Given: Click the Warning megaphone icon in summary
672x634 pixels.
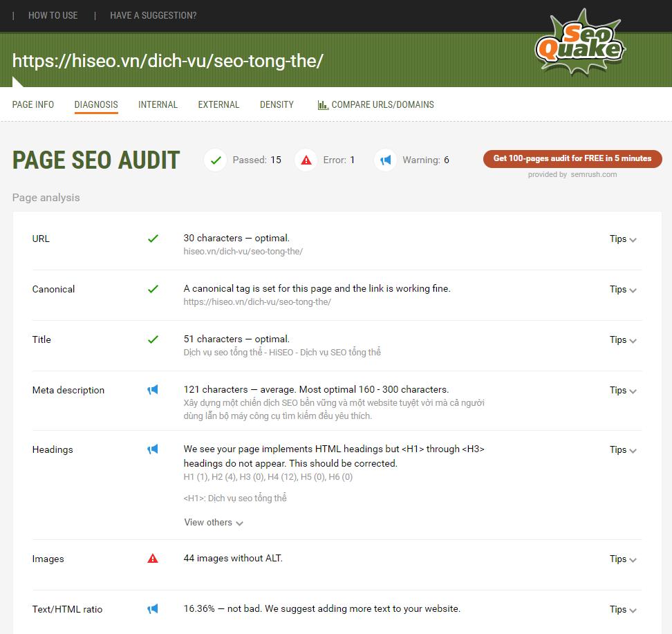Looking at the screenshot, I should pos(385,160).
